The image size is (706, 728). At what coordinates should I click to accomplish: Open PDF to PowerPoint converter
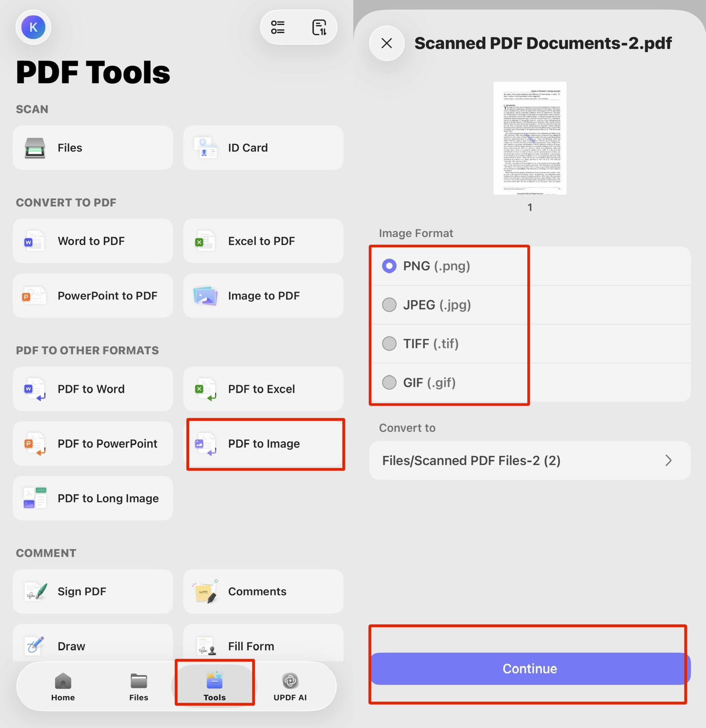92,444
